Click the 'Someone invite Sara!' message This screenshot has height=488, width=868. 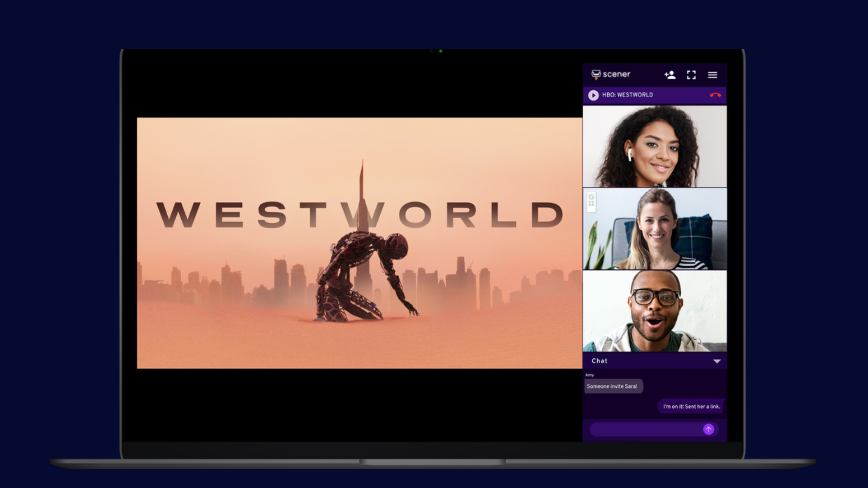click(x=613, y=386)
